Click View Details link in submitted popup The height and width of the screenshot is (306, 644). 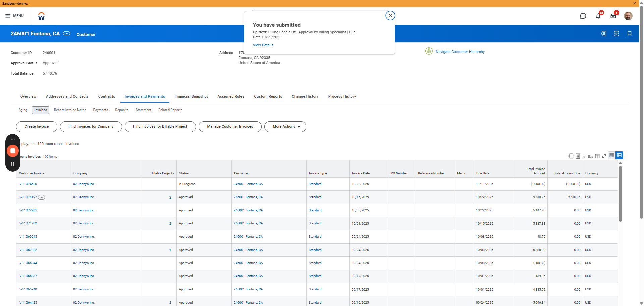tap(263, 45)
